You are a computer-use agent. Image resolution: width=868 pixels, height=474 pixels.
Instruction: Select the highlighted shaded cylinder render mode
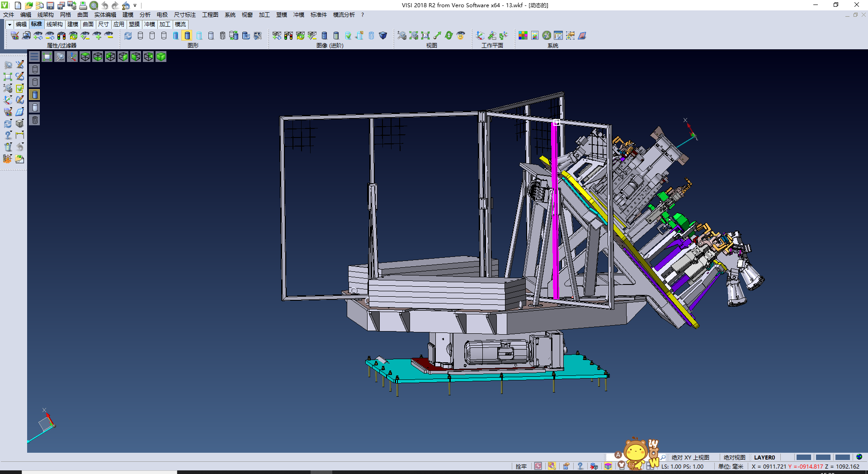tap(187, 36)
